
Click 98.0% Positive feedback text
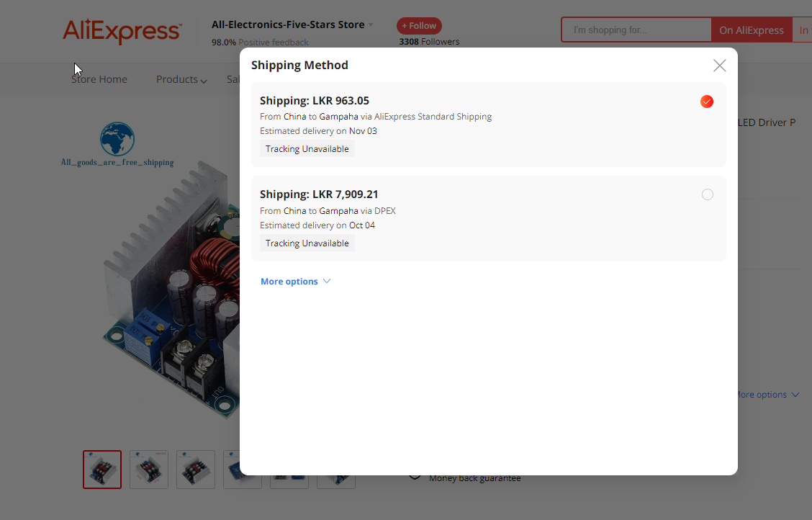(x=260, y=42)
